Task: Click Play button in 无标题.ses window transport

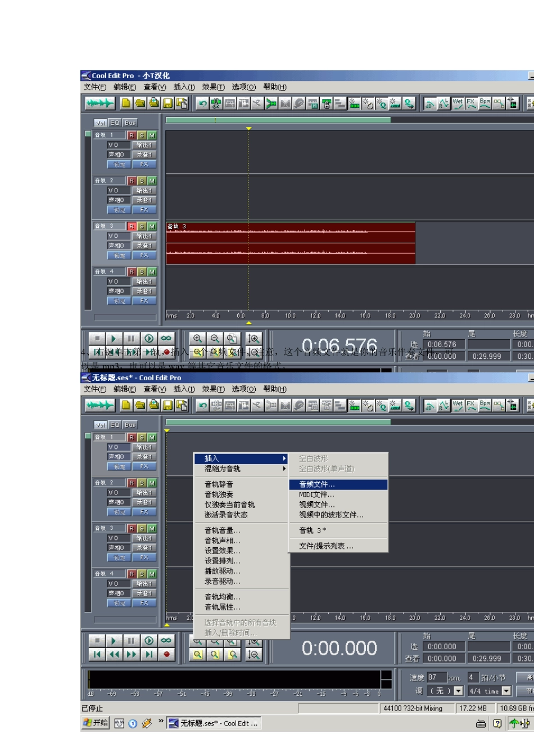Action: (114, 640)
